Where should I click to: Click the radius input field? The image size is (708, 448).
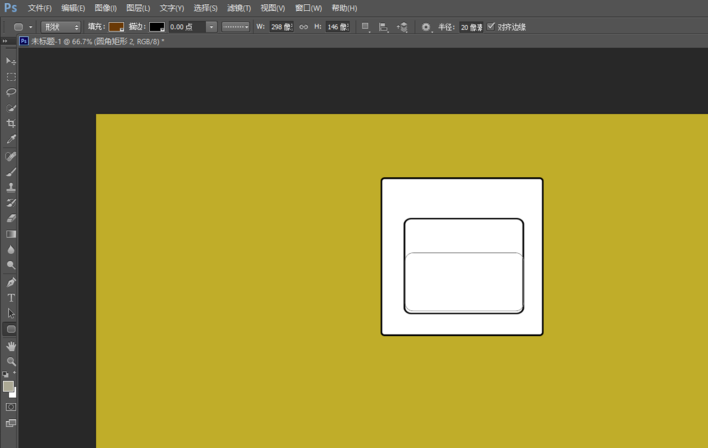pos(471,27)
